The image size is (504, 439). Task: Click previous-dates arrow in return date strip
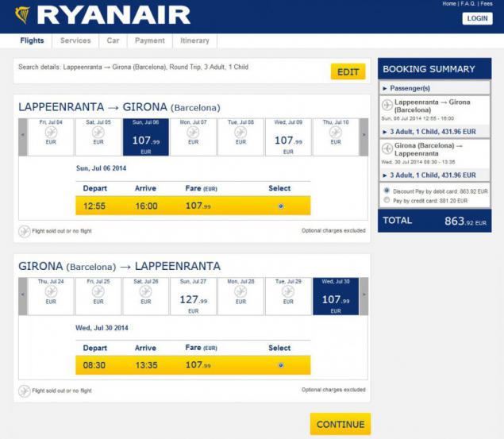(23, 296)
